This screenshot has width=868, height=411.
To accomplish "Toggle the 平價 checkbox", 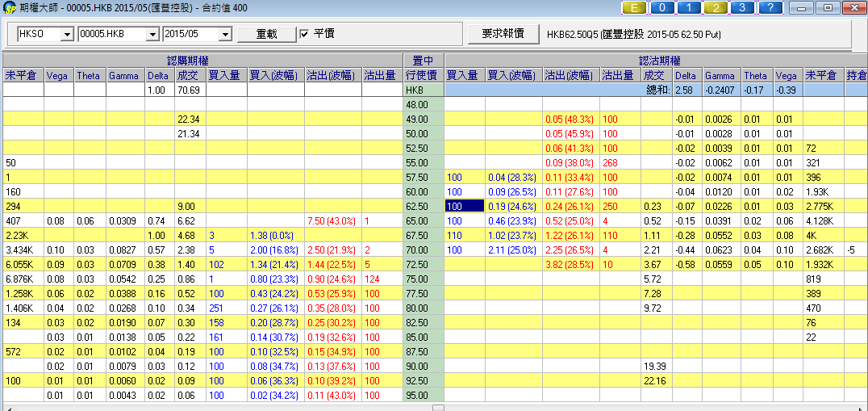I will tap(304, 34).
